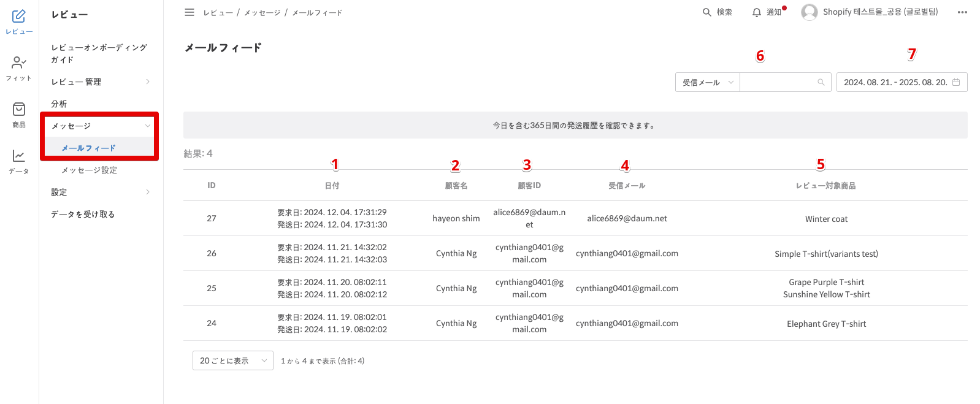Open the 受信メール filter dropdown
This screenshot has width=980, height=404.
(707, 82)
